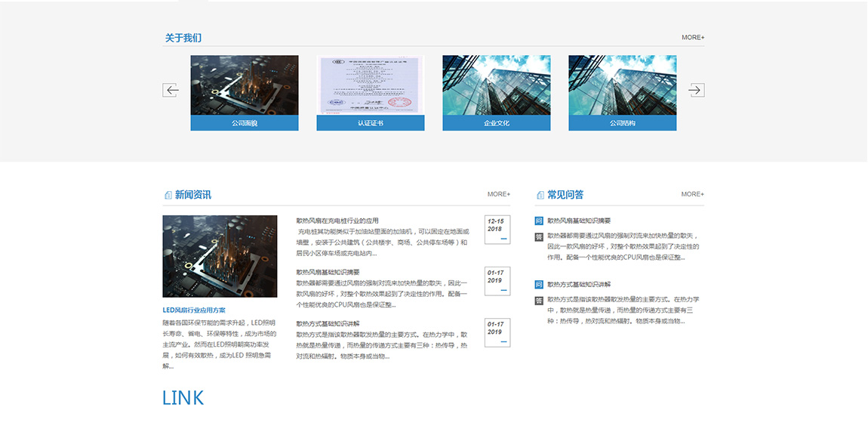Open the 公司面貌 thumbnail image
Viewport: 868px width, 423px height.
point(245,85)
